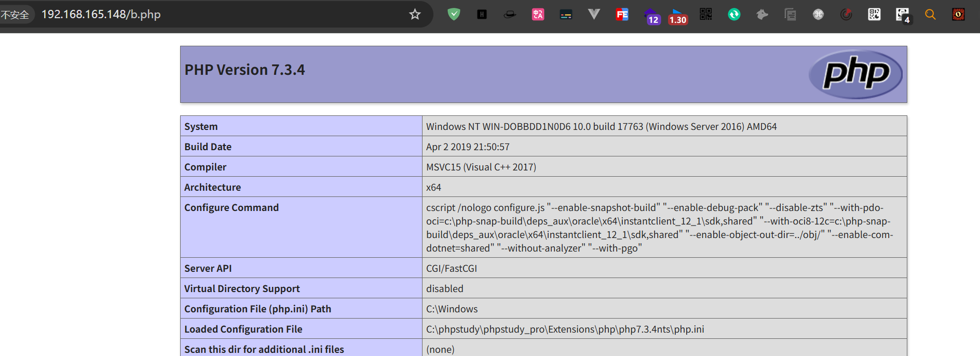Click the extension showing 1.30 badge
Viewport: 980px width, 356px height.
(677, 16)
